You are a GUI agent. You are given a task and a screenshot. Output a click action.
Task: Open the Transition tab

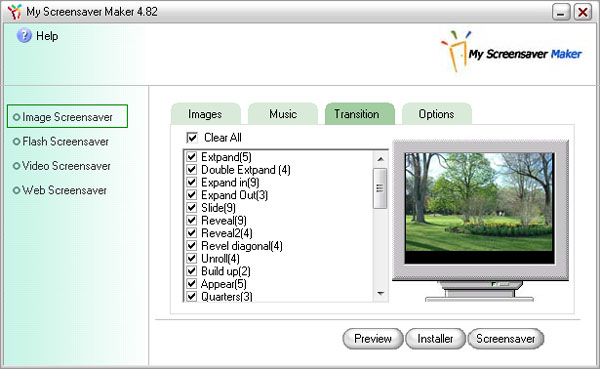point(360,114)
